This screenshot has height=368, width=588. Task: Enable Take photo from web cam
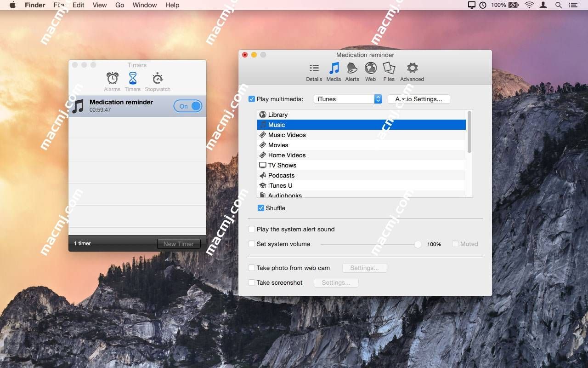(x=252, y=268)
